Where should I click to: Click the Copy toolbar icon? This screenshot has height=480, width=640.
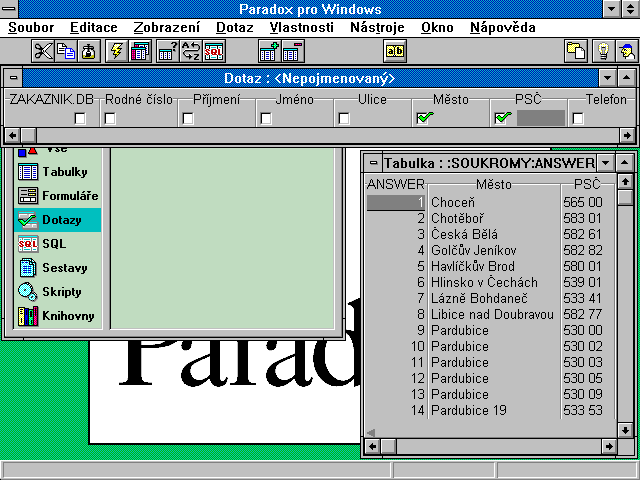tap(66, 51)
